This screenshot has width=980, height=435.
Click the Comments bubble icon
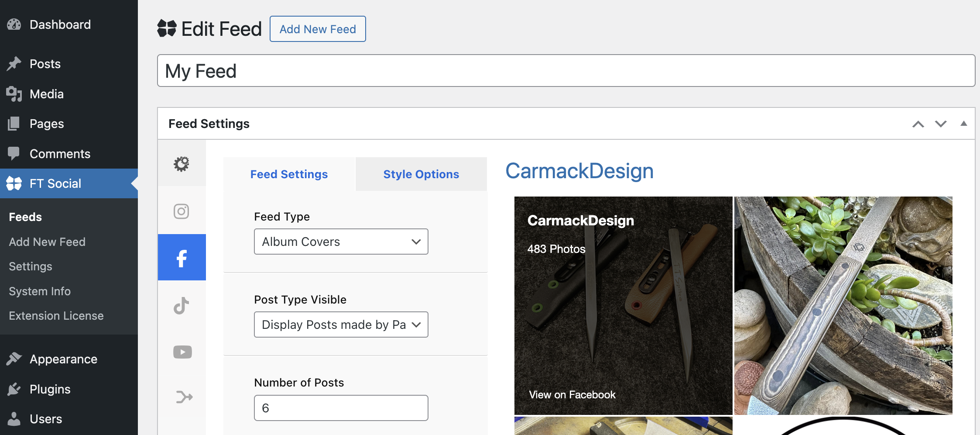(x=14, y=154)
